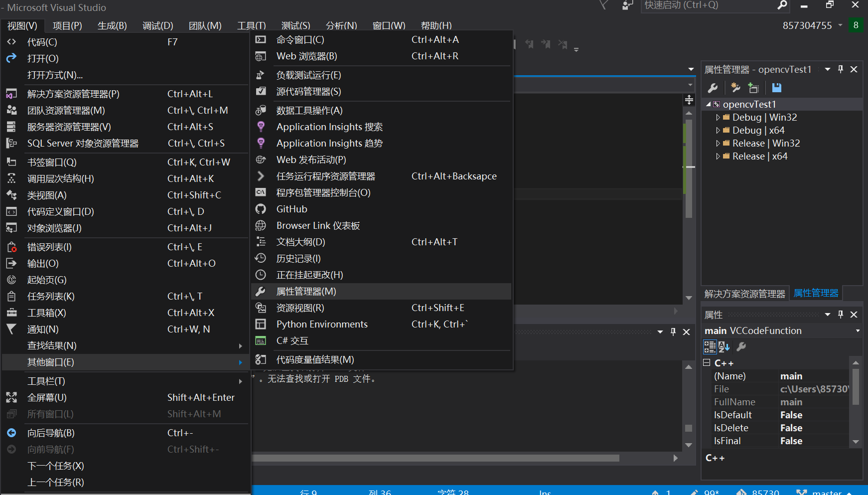Open the 调试(D) menu
The width and height of the screenshot is (868, 495).
[157, 25]
